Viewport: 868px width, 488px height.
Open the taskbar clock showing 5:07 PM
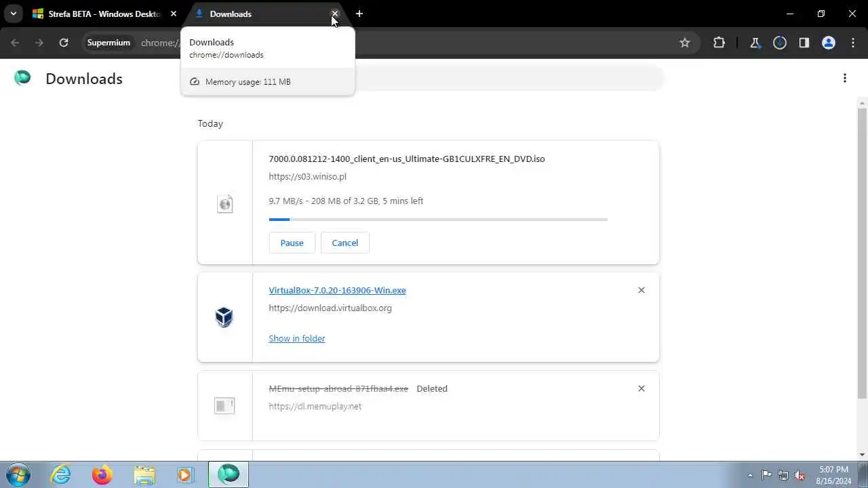tap(833, 475)
